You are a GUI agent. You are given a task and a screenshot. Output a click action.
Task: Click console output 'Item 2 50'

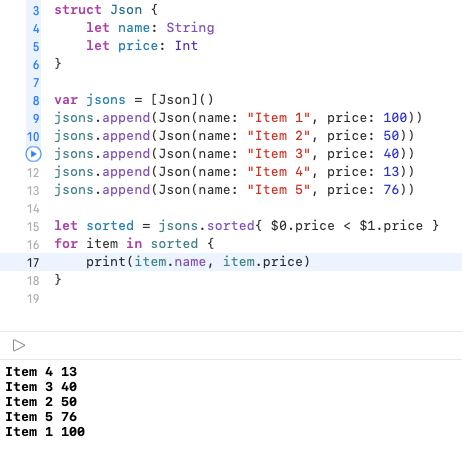[x=41, y=402]
